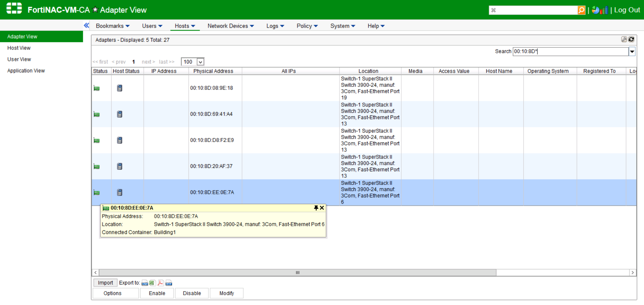This screenshot has width=644, height=305.
Task: Click the adapter Search input field
Action: (x=570, y=52)
